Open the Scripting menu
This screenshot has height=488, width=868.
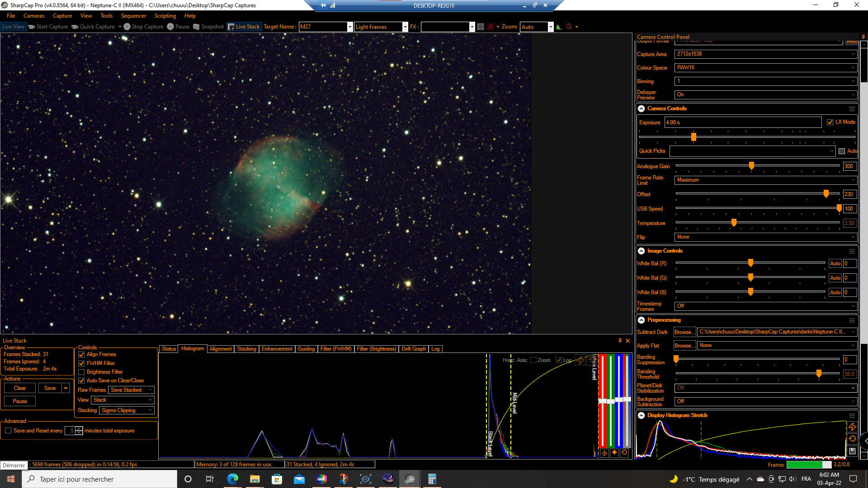165,16
